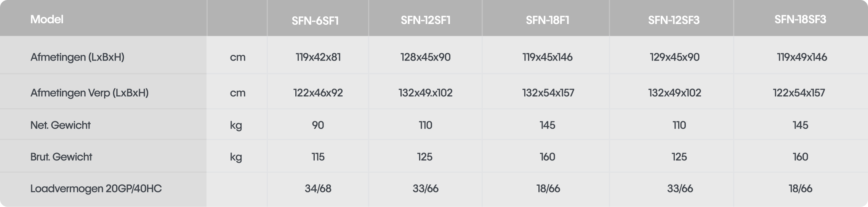Viewport: 868px width, 207px height.
Task: Select the SFN-12SF1 column header
Action: tap(425, 20)
